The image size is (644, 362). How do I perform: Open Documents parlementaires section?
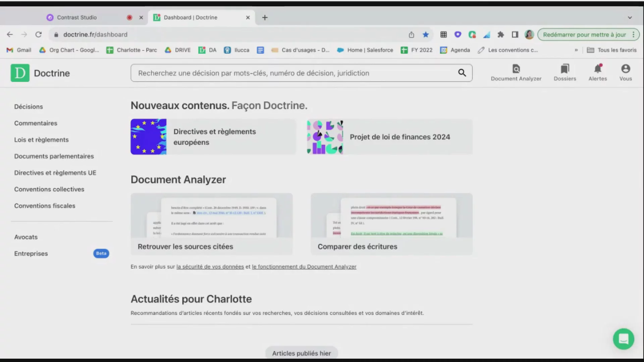tap(54, 156)
